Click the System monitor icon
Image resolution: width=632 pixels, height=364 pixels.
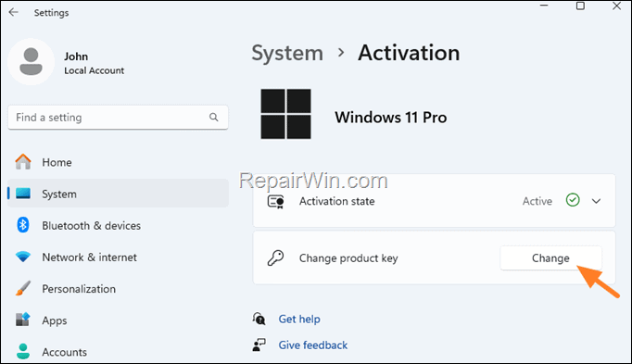pos(23,194)
